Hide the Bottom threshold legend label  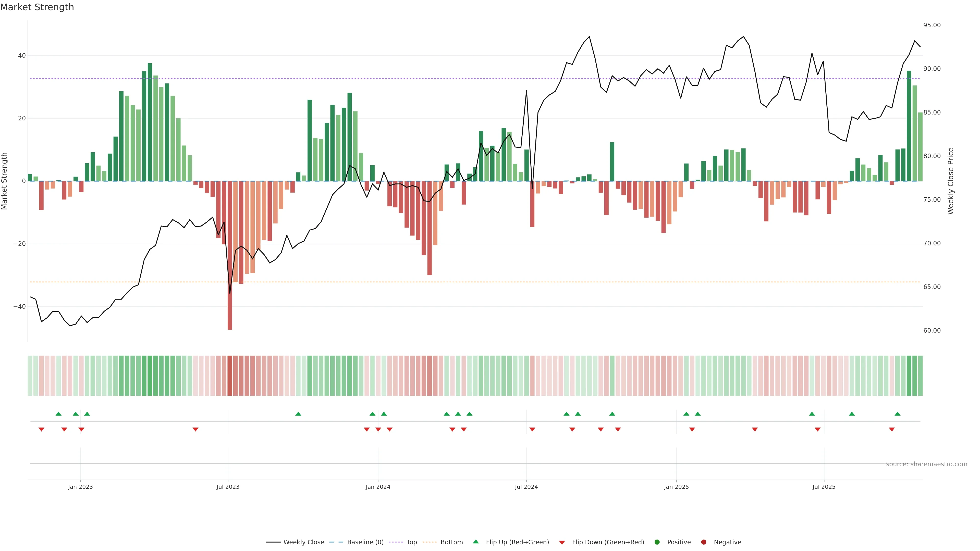coord(451,542)
